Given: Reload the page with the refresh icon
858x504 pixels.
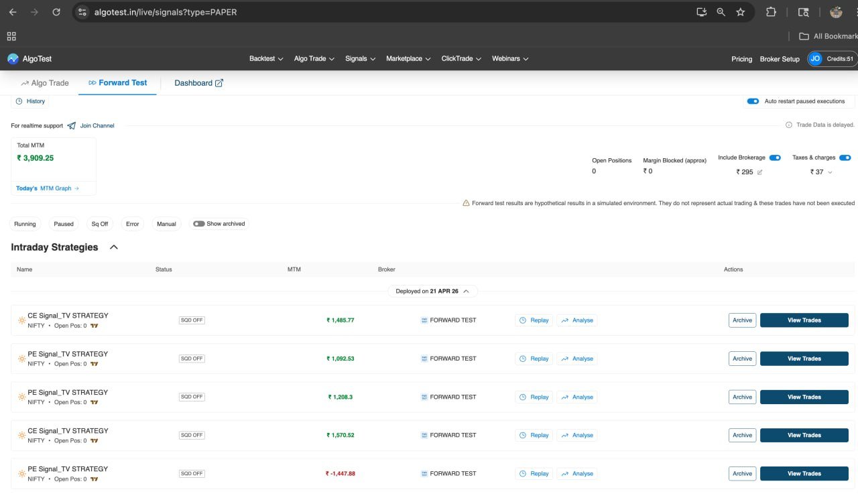Looking at the screenshot, I should (56, 12).
